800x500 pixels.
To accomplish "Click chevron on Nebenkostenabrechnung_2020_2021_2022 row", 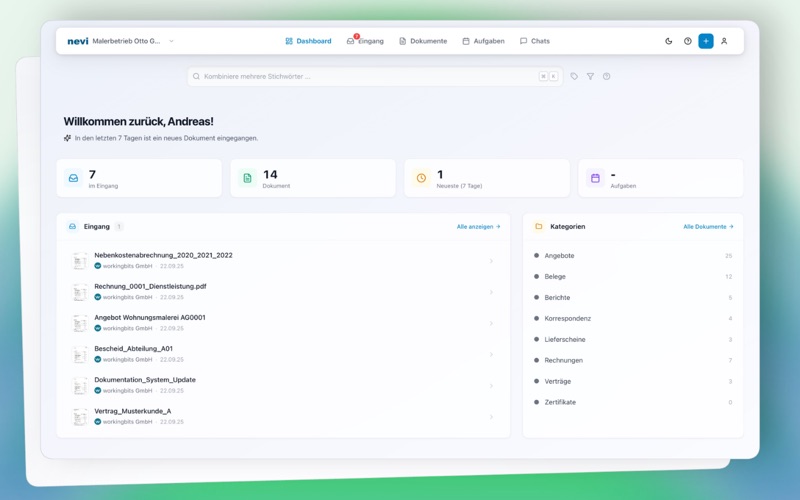I will [491, 261].
